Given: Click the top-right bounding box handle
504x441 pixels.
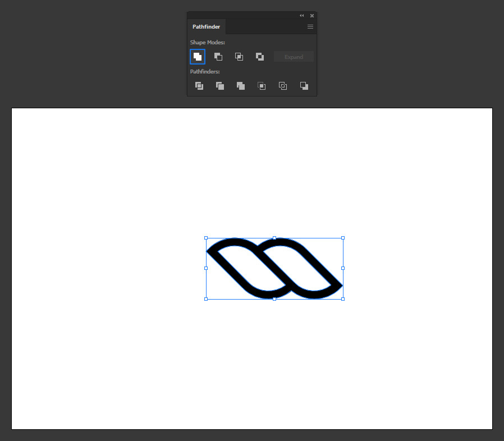Looking at the screenshot, I should coord(343,238).
